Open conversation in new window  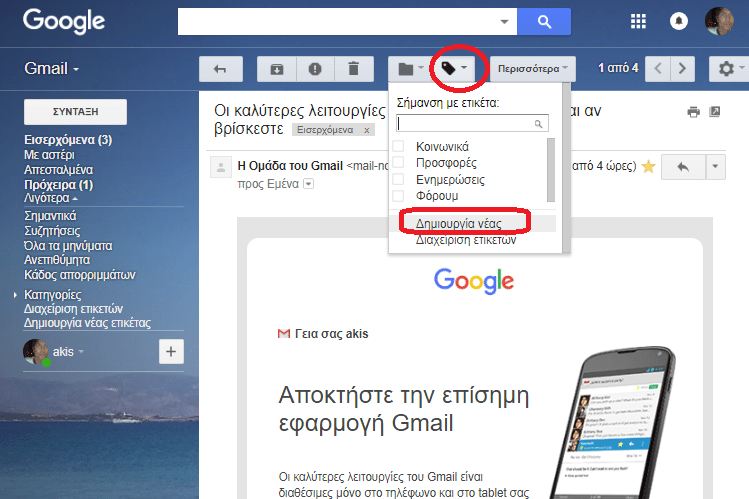(x=715, y=112)
